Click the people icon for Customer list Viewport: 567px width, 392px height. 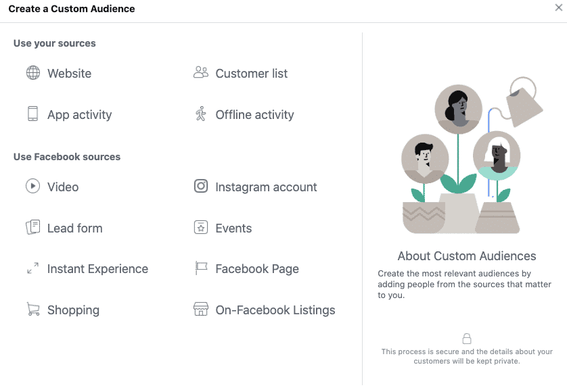[201, 73]
